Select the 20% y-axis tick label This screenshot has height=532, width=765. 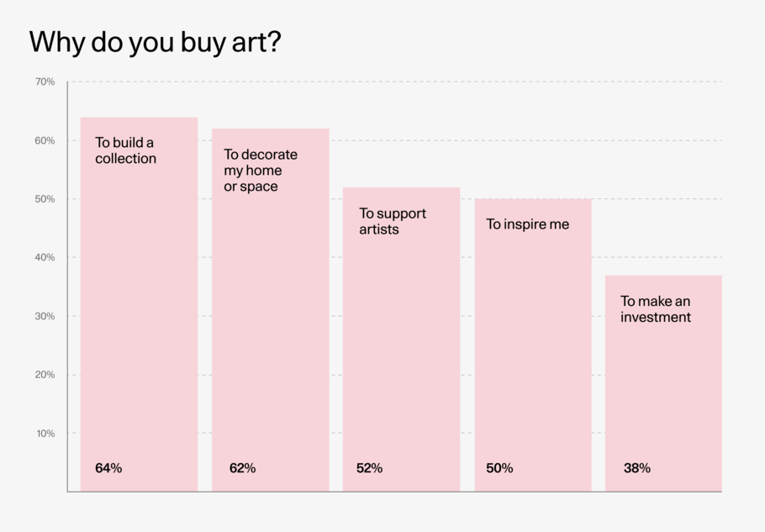click(x=45, y=375)
